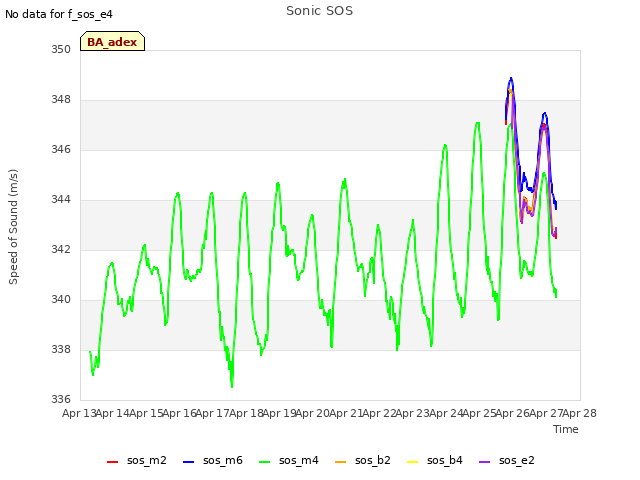
Task: Click the Apr 20 x-axis label
Action: (x=312, y=413)
